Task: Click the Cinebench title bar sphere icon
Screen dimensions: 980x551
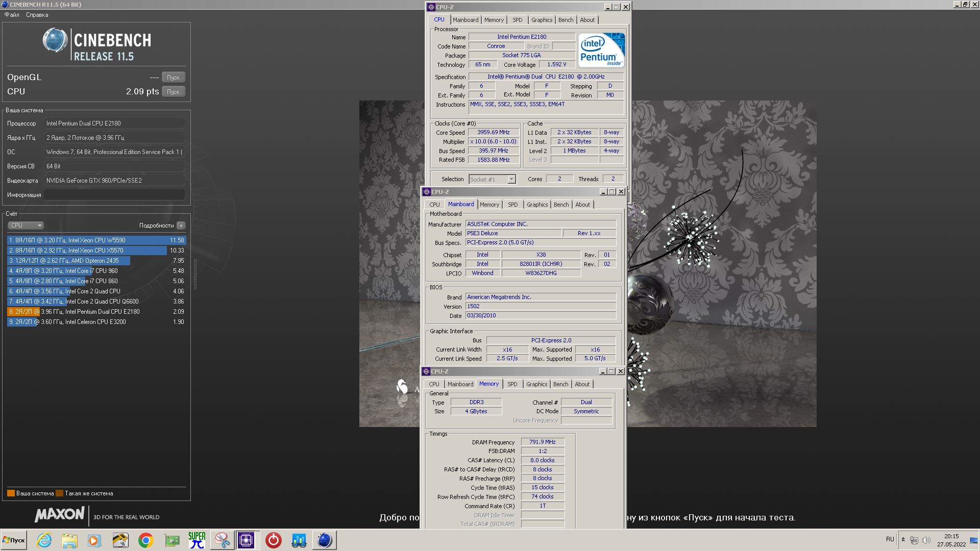Action: [x=5, y=5]
